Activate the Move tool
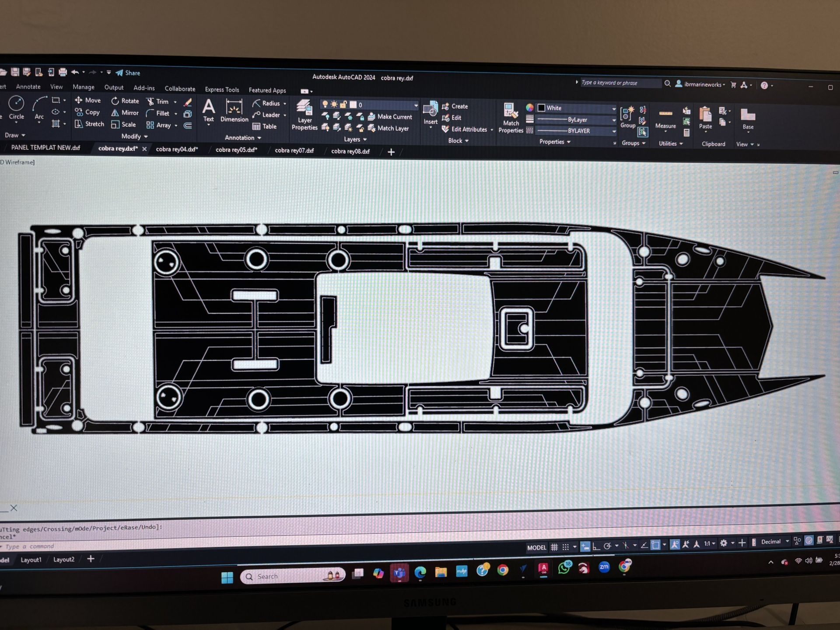The width and height of the screenshot is (840, 630). point(88,100)
